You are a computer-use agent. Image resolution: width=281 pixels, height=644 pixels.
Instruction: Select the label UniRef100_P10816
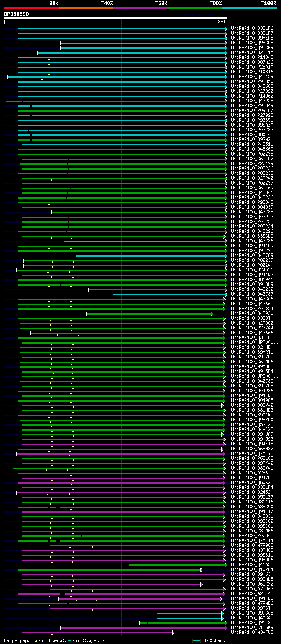252,72
